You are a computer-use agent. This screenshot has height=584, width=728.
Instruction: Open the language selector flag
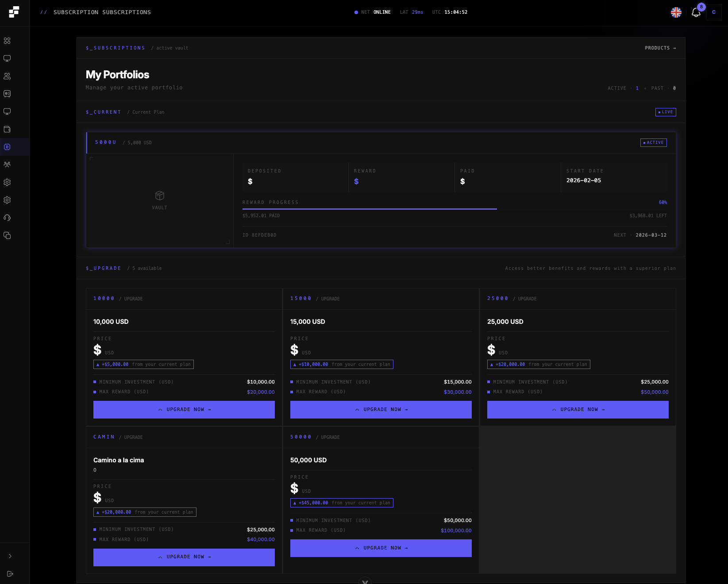(676, 13)
